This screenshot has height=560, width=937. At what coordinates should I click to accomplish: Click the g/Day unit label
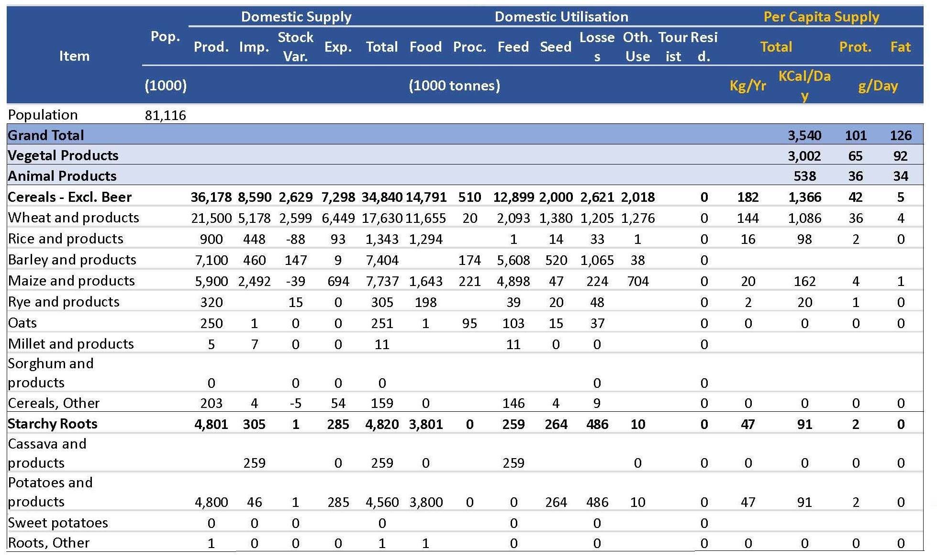(878, 86)
